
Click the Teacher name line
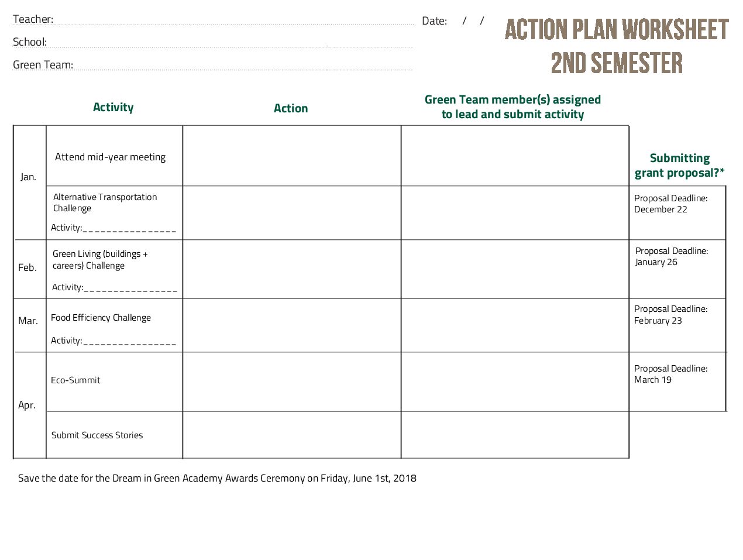point(234,22)
